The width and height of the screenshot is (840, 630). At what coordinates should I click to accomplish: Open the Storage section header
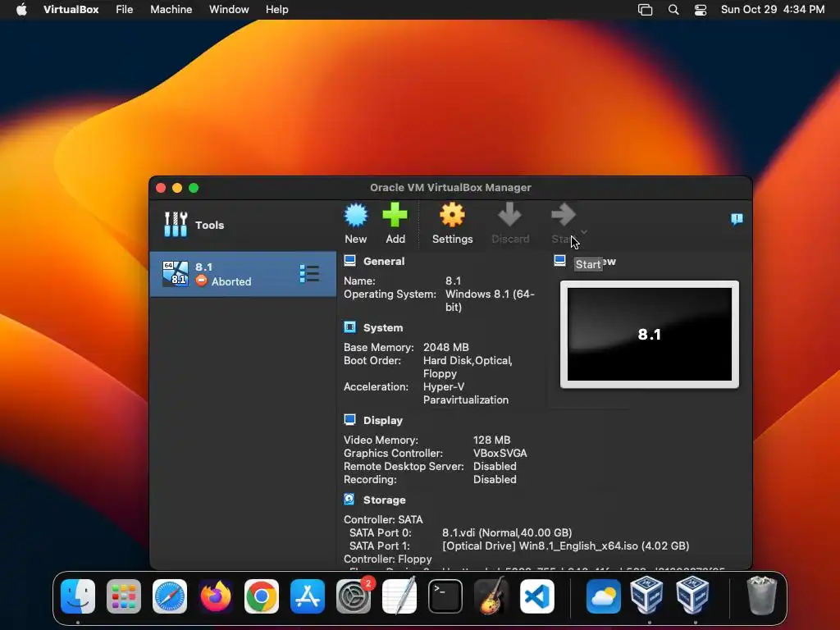384,500
